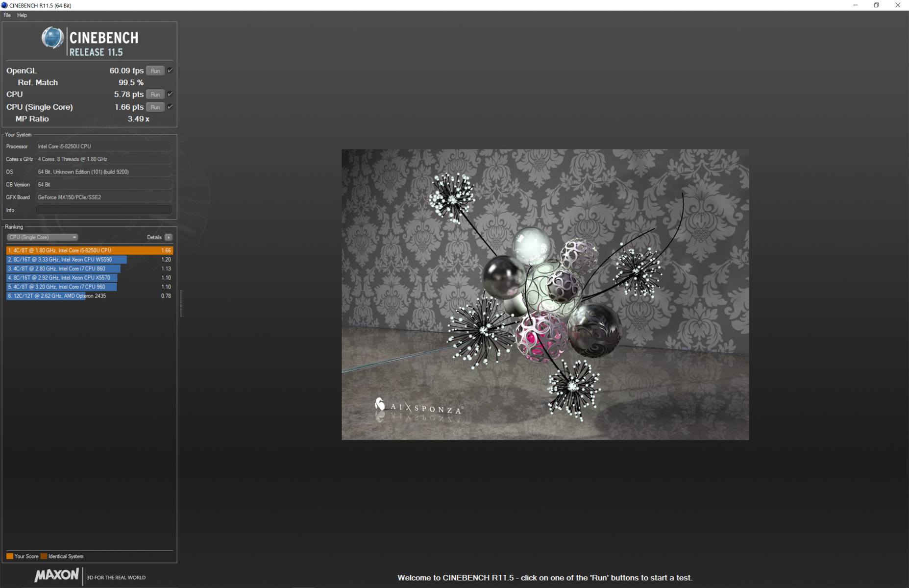Viewport: 909px width, 588px height.
Task: Click the Identical System legend swatch
Action: (x=44, y=556)
